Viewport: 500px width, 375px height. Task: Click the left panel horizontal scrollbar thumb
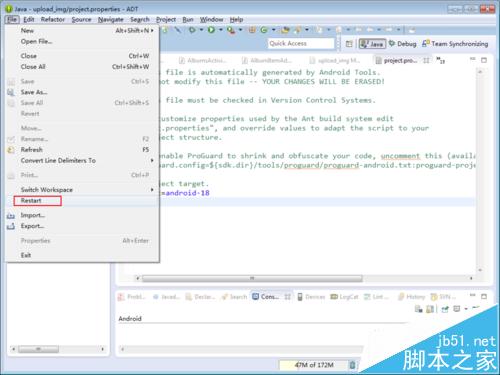pos(39,349)
